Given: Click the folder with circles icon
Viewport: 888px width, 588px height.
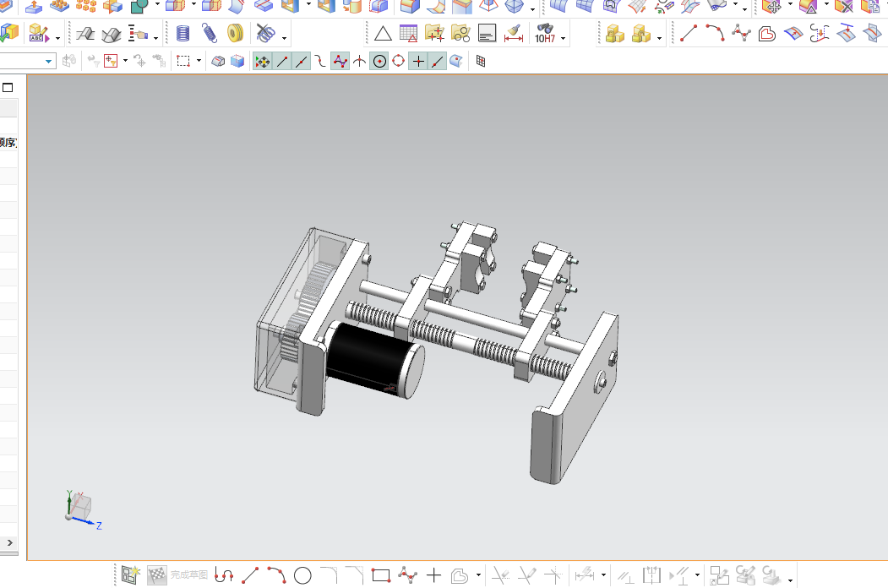Looking at the screenshot, I should (x=460, y=34).
